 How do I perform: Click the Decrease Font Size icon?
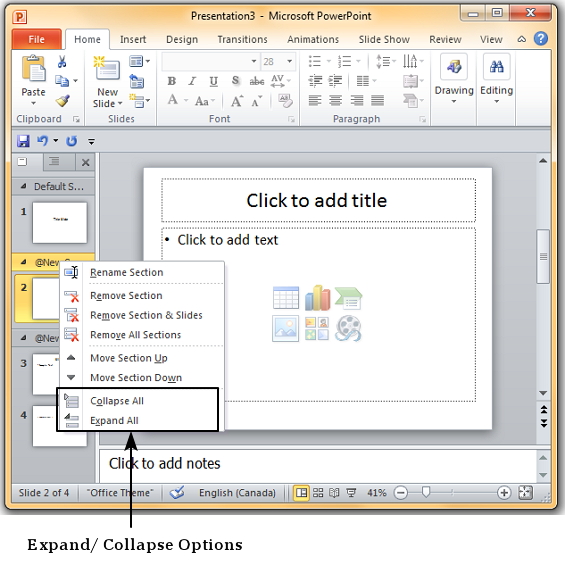click(257, 102)
